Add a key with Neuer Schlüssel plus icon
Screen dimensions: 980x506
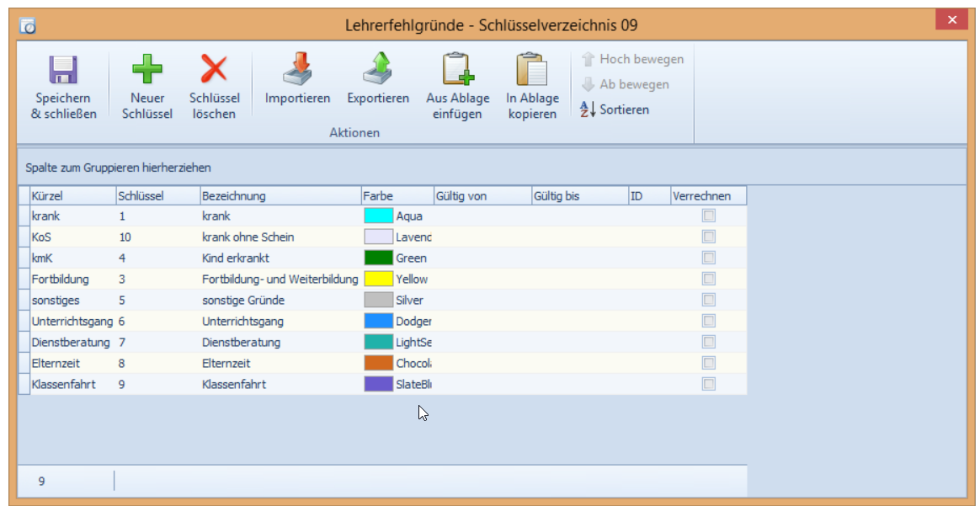click(146, 69)
